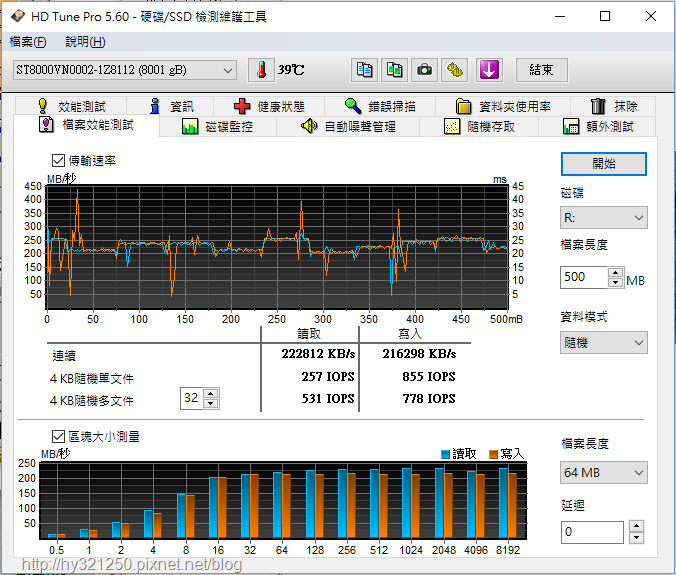Click the 531 IOPS read value

pos(328,399)
